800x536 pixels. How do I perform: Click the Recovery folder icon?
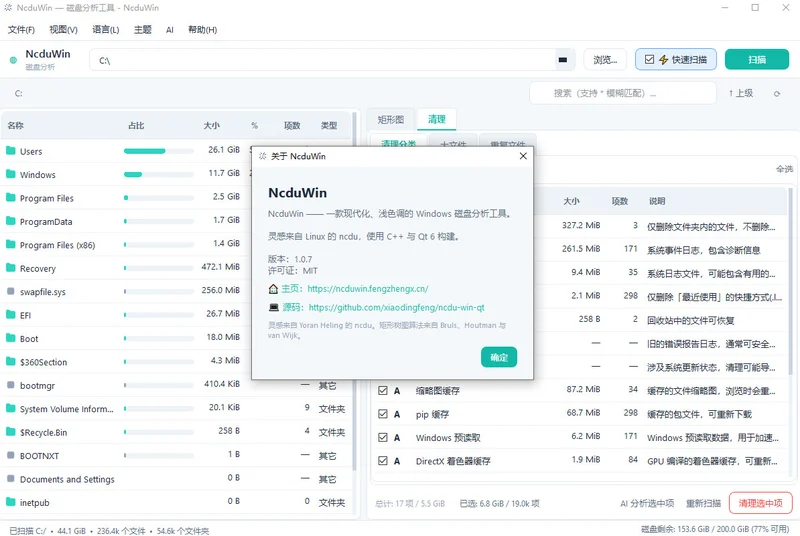pyautogui.click(x=11, y=268)
